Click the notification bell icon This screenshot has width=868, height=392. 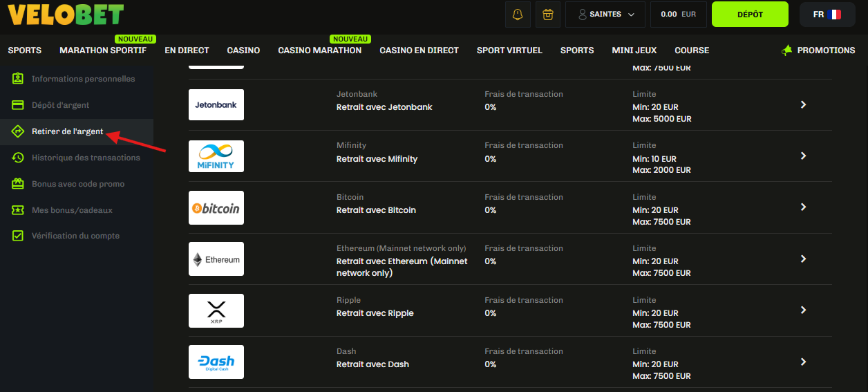(x=518, y=15)
